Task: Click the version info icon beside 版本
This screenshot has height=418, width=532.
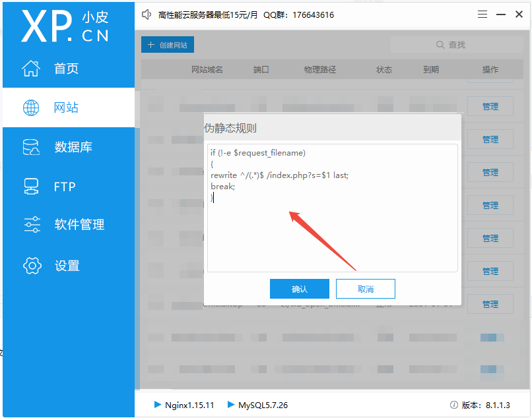Action: (453, 405)
